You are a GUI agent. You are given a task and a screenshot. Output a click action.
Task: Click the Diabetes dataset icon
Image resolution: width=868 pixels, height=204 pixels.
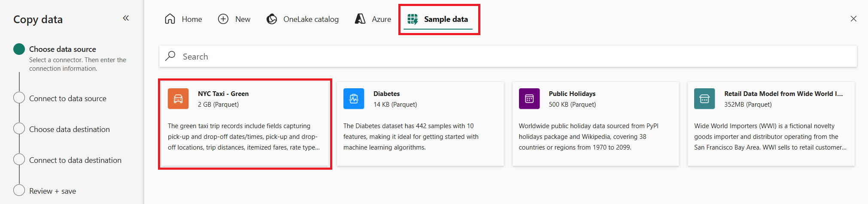pyautogui.click(x=354, y=99)
